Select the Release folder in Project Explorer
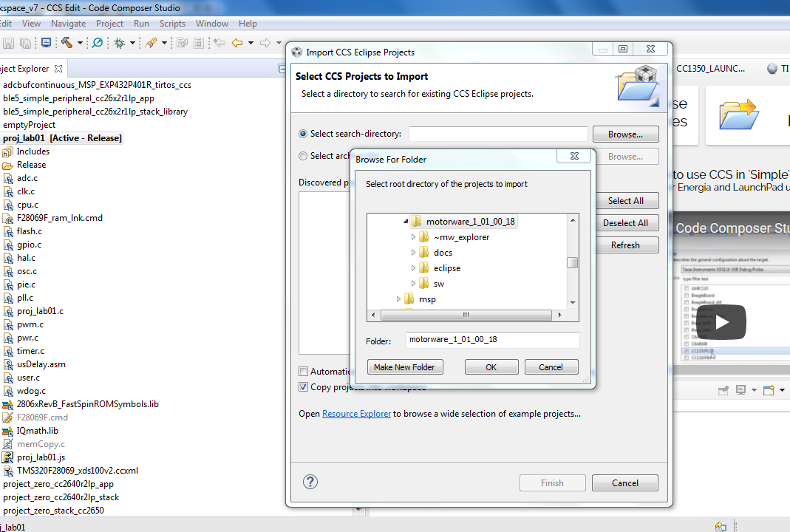The height and width of the screenshot is (532, 790). pos(31,165)
